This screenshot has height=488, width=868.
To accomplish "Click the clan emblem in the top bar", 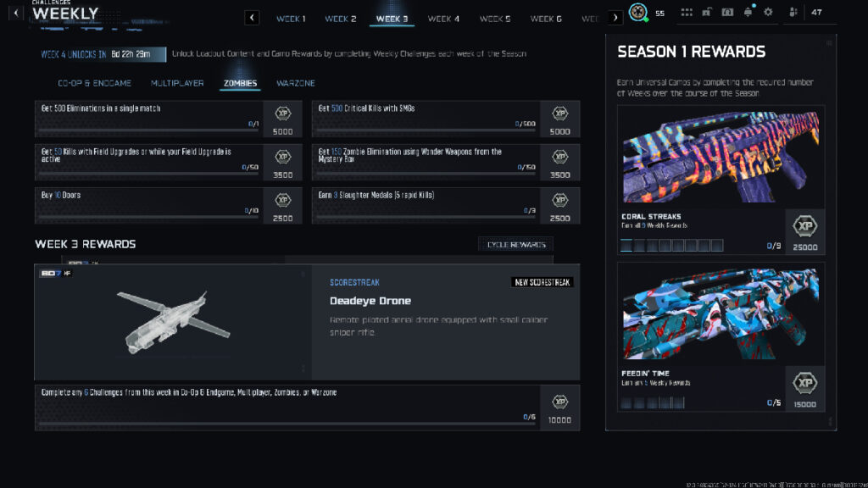I will [x=637, y=12].
